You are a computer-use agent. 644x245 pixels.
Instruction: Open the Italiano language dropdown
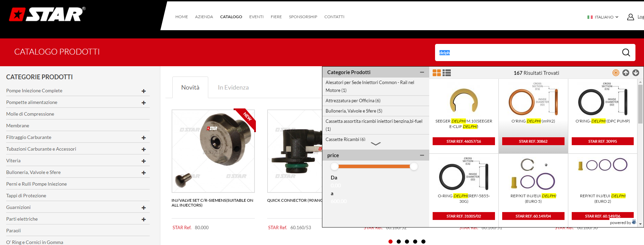click(603, 17)
